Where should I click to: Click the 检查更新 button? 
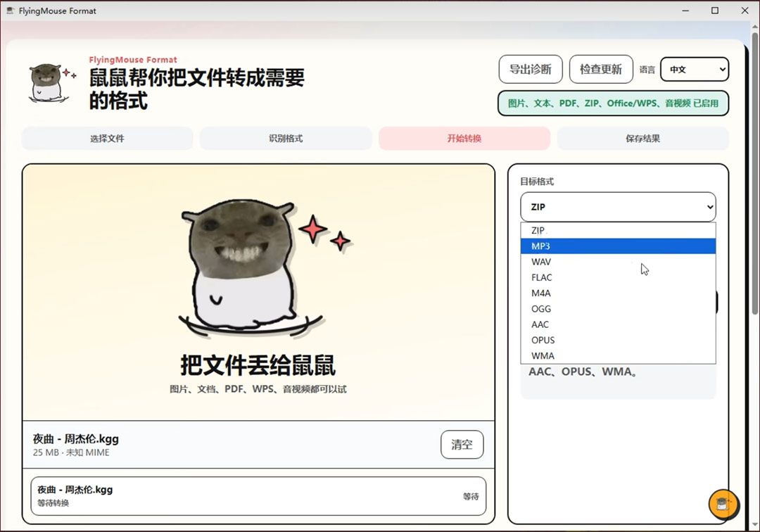[601, 69]
